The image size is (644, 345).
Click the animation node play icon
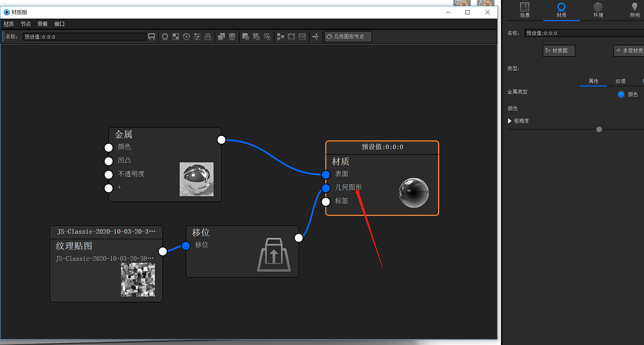[x=186, y=37]
